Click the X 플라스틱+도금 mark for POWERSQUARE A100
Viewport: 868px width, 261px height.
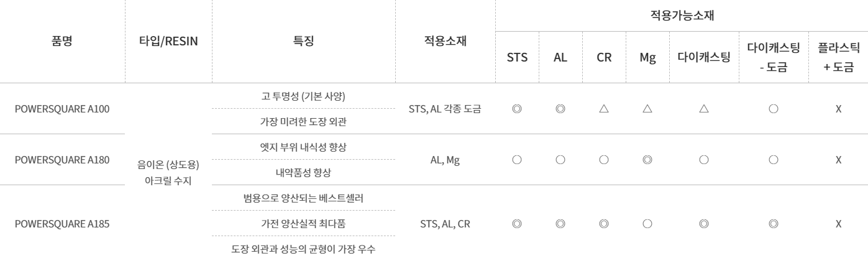[x=838, y=108]
